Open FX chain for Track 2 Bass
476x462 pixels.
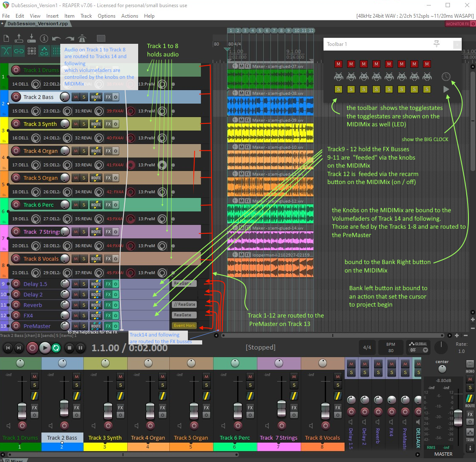108,97
